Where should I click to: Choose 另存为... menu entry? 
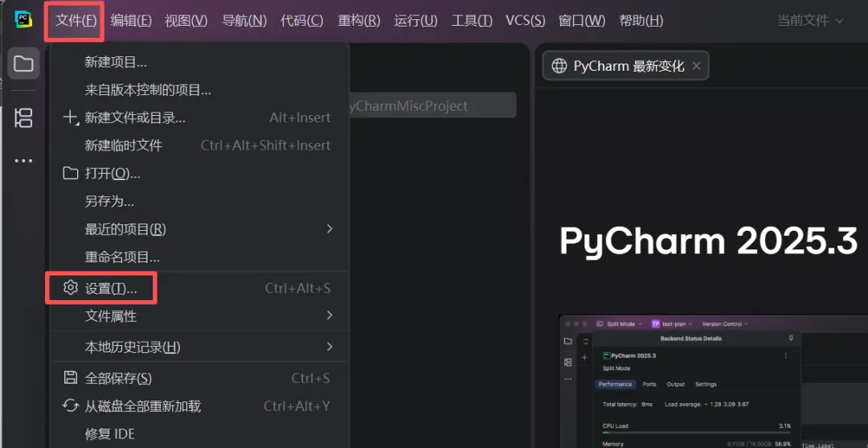point(199,201)
